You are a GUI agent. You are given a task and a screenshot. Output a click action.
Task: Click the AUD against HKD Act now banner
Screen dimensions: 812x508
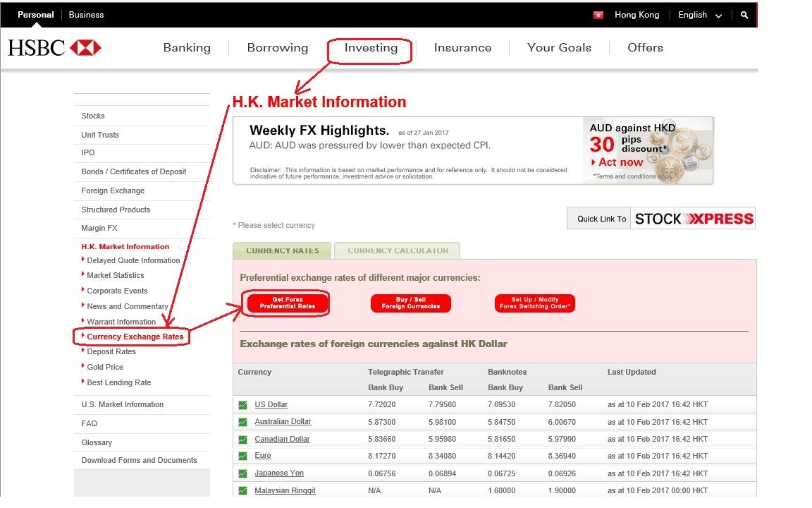648,150
